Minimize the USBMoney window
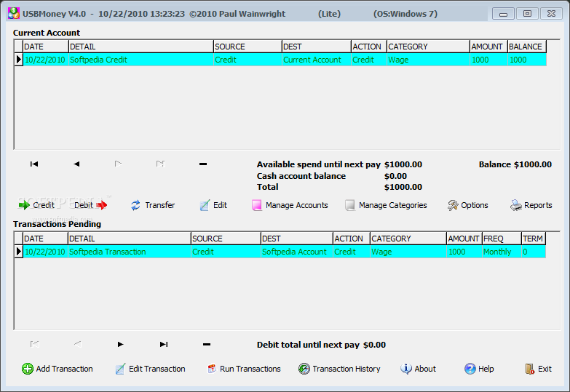 point(503,13)
